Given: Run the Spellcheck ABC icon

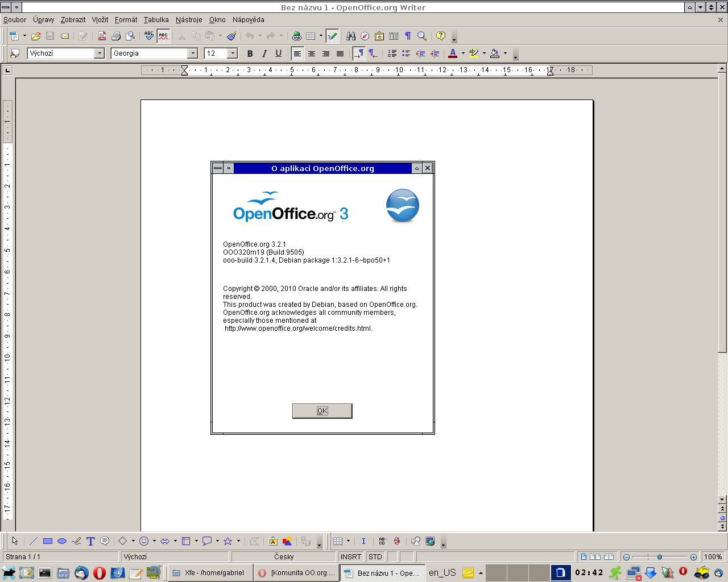Looking at the screenshot, I should 149,36.
